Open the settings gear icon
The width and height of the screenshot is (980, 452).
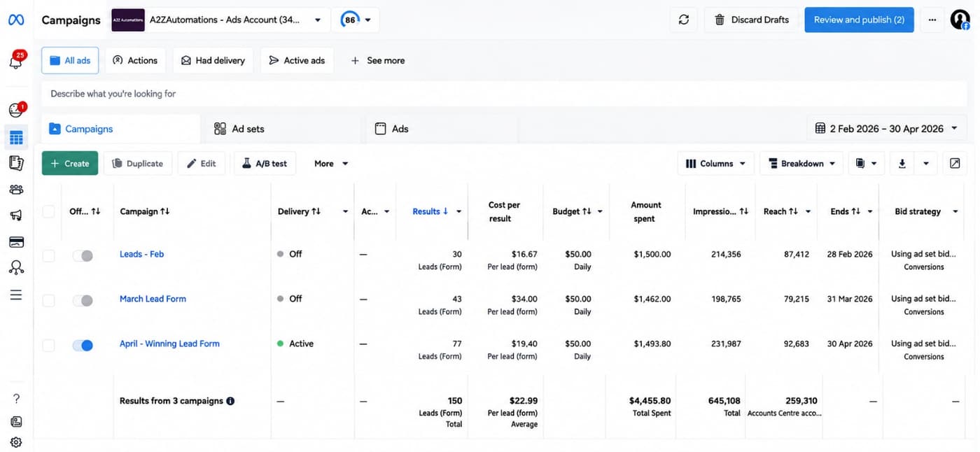pos(16,442)
